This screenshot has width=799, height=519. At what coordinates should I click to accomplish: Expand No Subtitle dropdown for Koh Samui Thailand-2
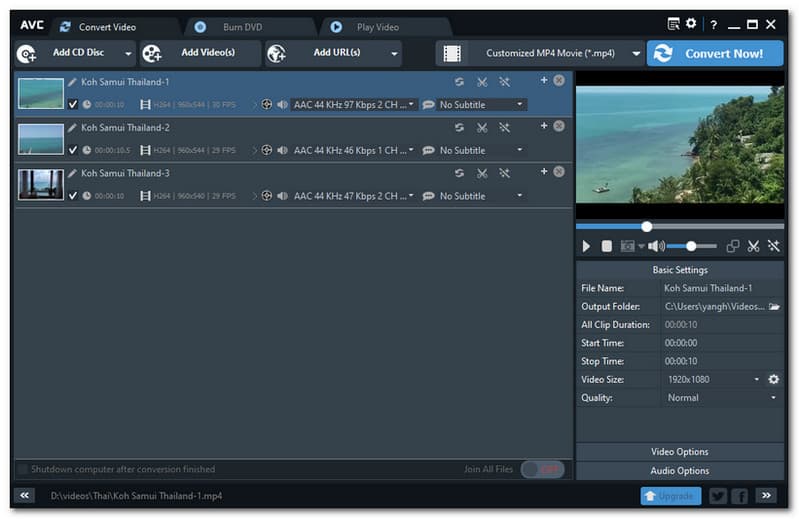[520, 150]
